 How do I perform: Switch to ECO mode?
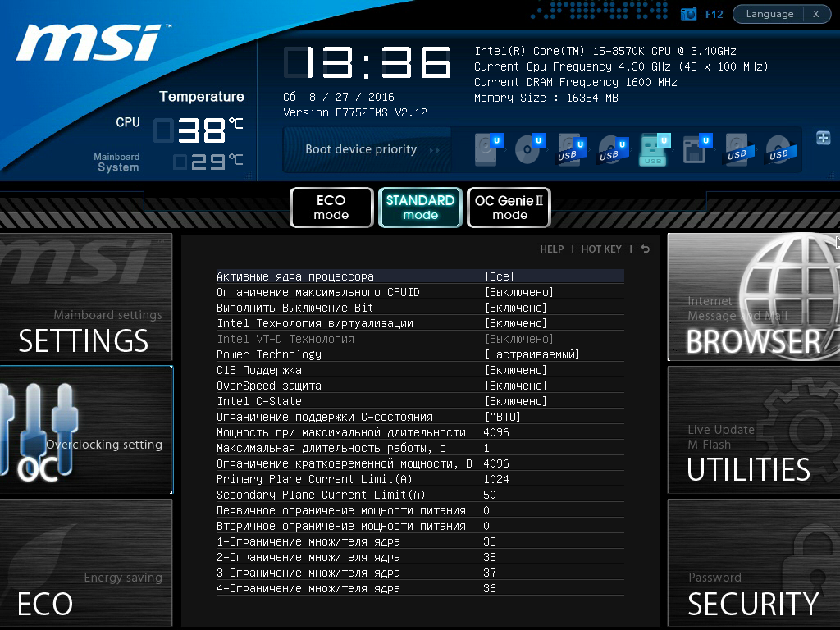331,208
